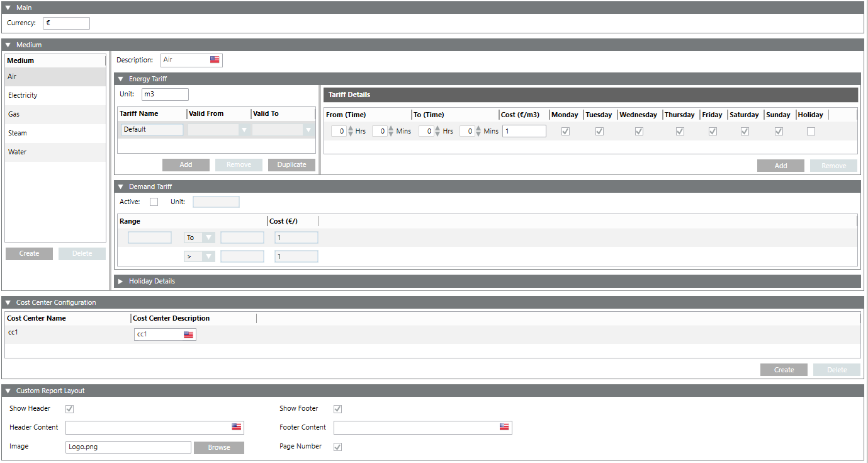Toggle the Show Header checkbox
Image resolution: width=868 pixels, height=463 pixels.
pyautogui.click(x=70, y=409)
